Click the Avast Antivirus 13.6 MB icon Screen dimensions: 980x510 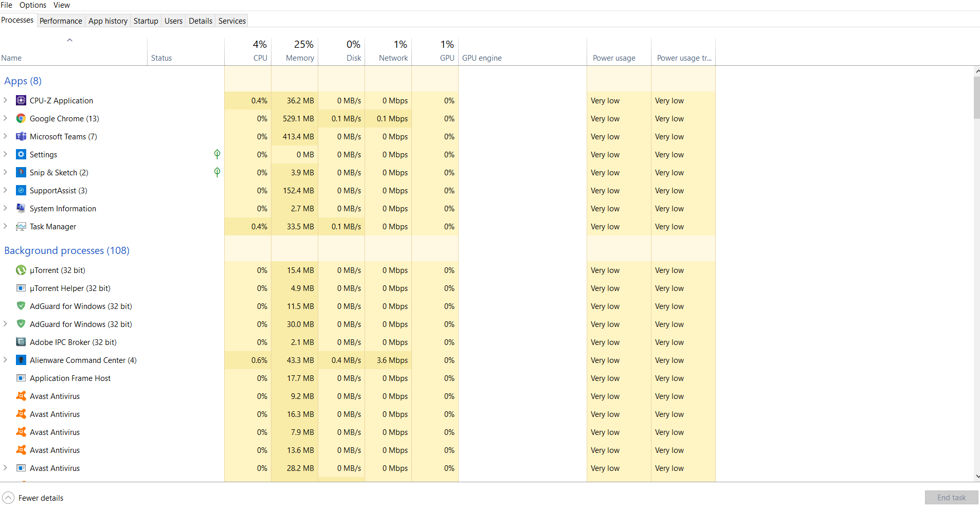point(21,450)
